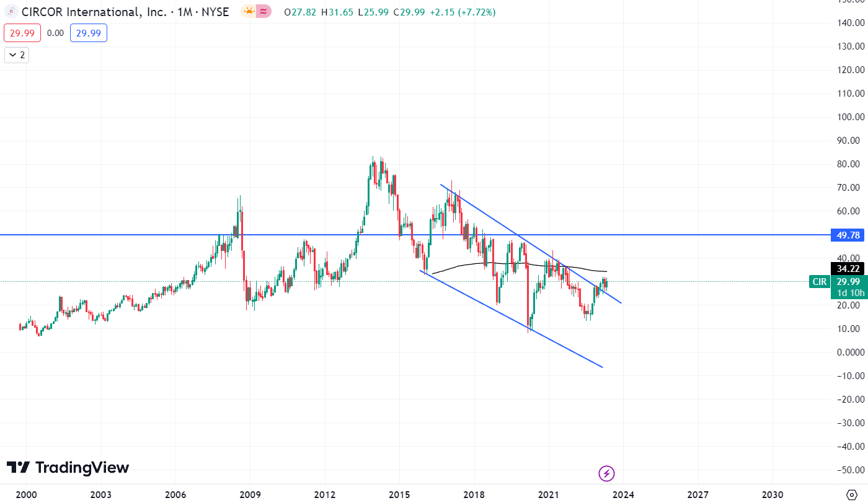Click the 2015 label on time axis
The width and height of the screenshot is (868, 503).
399,495
